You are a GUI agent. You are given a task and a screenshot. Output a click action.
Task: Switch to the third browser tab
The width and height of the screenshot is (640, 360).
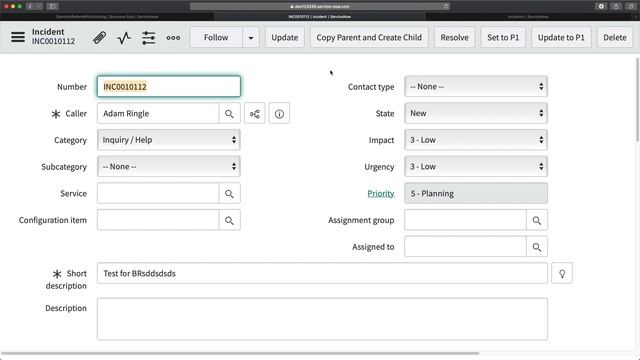(528, 17)
